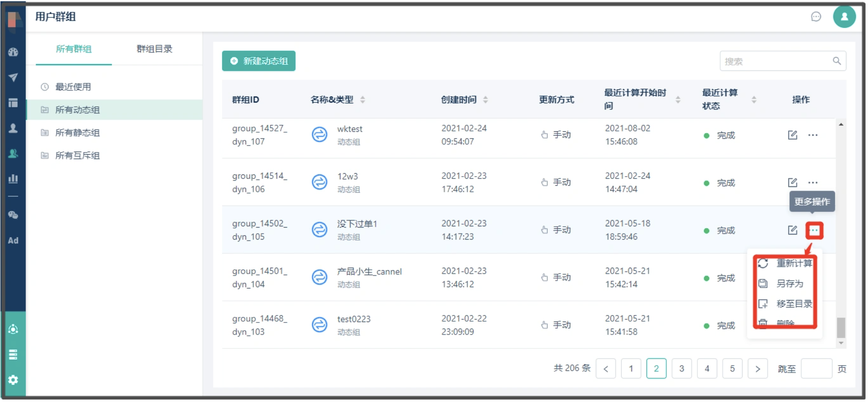Go to previous page arrow
This screenshot has height=402, width=868.
point(606,368)
